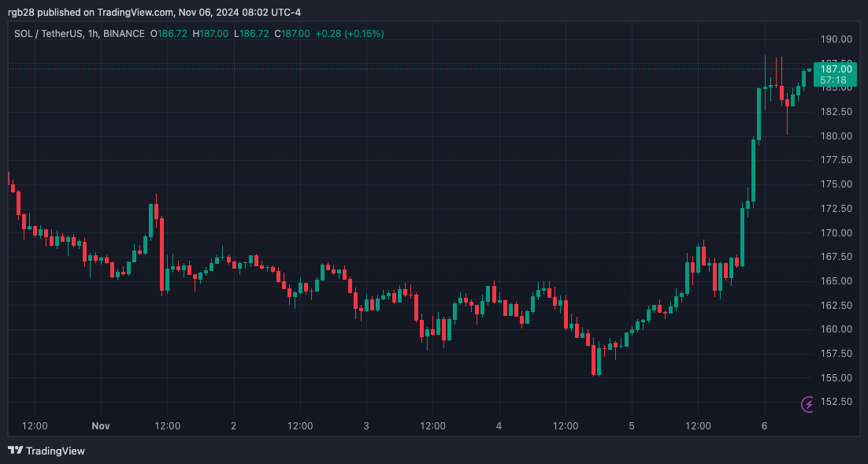Select the SOL / TetherUS symbol title
Screen dimensions: 868x464
click(x=48, y=34)
